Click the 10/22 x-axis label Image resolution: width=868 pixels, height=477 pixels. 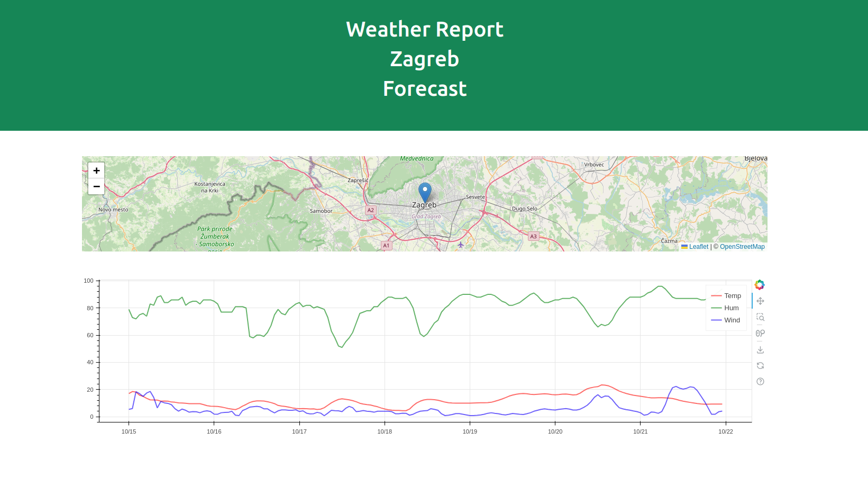coord(726,431)
